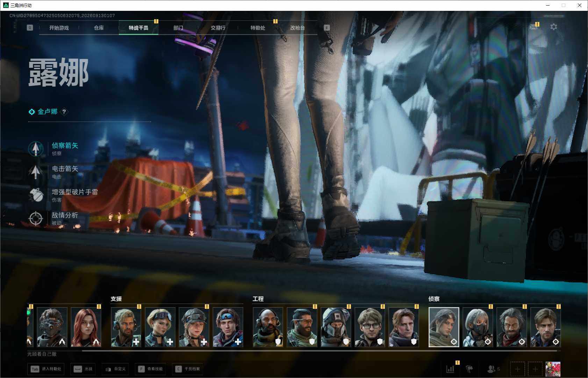Click the 敌情分析 skill name

65,215
